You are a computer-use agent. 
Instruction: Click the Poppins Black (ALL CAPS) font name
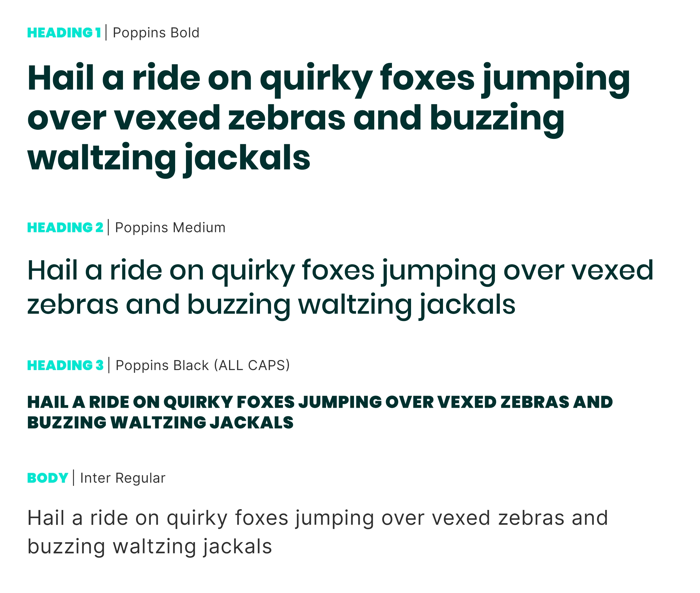click(203, 365)
